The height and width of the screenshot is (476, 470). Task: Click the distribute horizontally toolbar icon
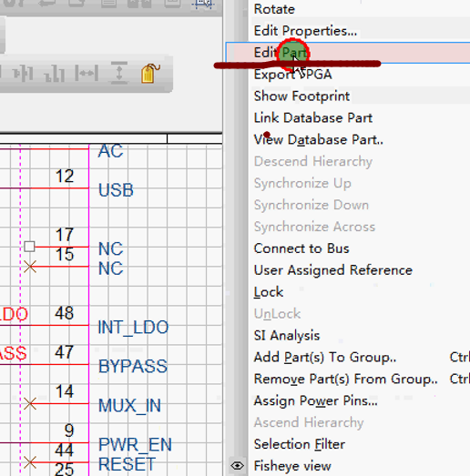[87, 73]
